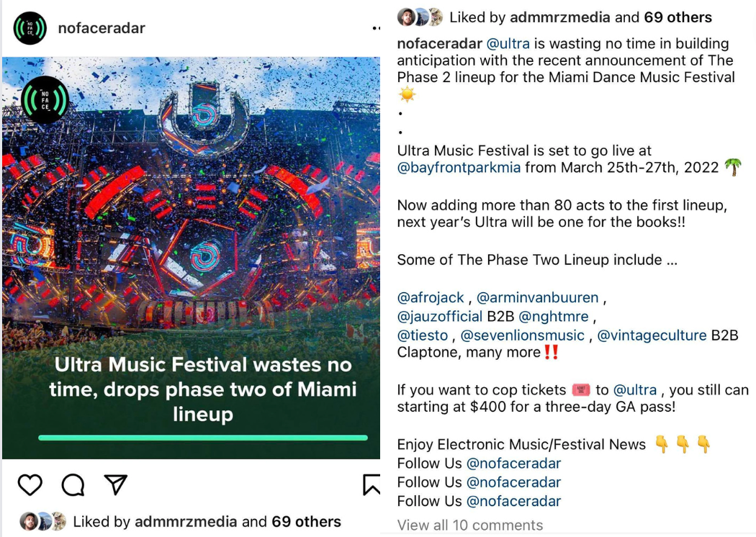The image size is (756, 537).
Task: Save post with the bookmark icon
Action: pos(372,485)
